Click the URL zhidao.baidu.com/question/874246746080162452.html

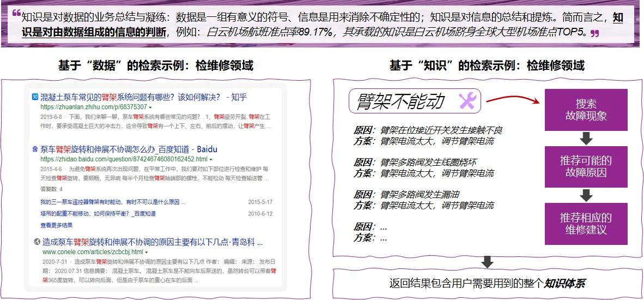[124, 159]
